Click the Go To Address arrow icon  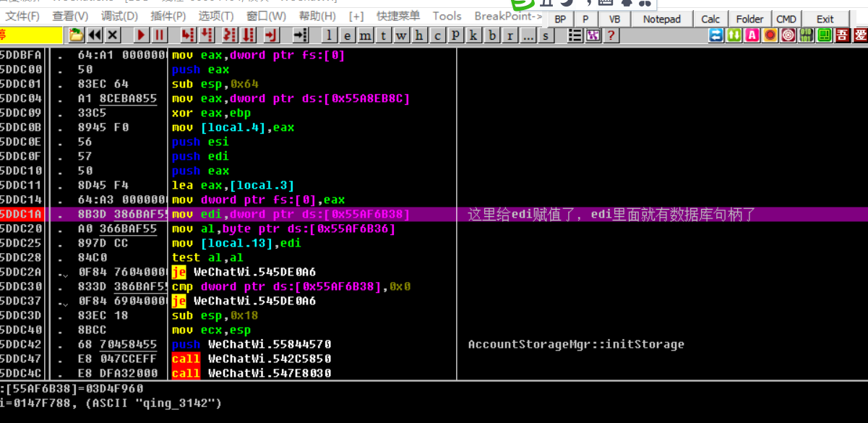click(x=301, y=35)
